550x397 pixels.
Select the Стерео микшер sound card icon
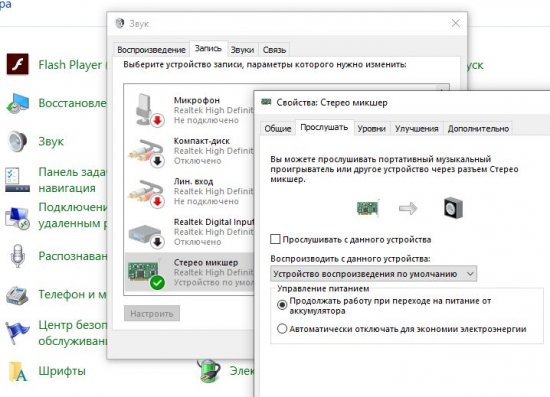point(147,275)
